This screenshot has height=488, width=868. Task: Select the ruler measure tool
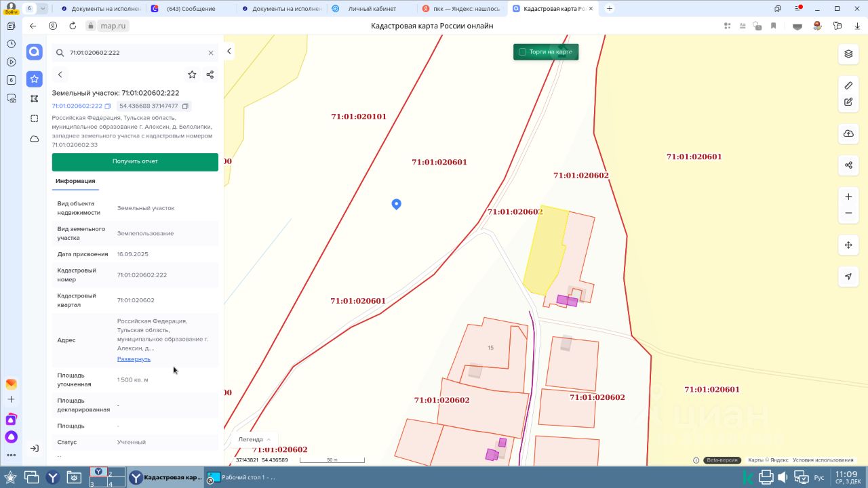[848, 85]
